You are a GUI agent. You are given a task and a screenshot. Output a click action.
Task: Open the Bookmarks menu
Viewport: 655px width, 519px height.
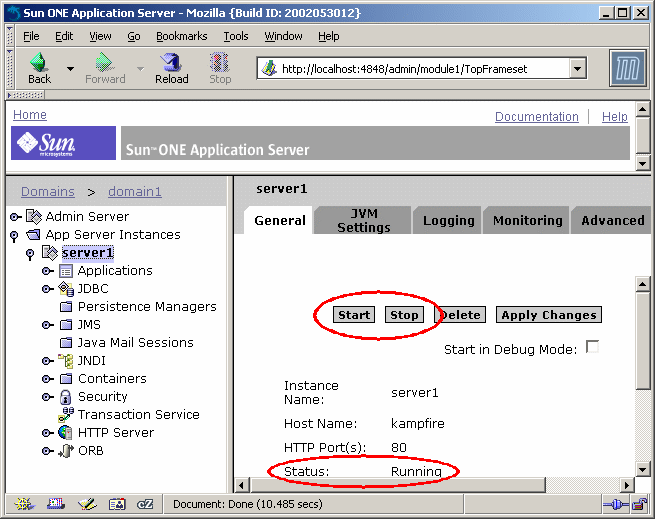pos(181,36)
